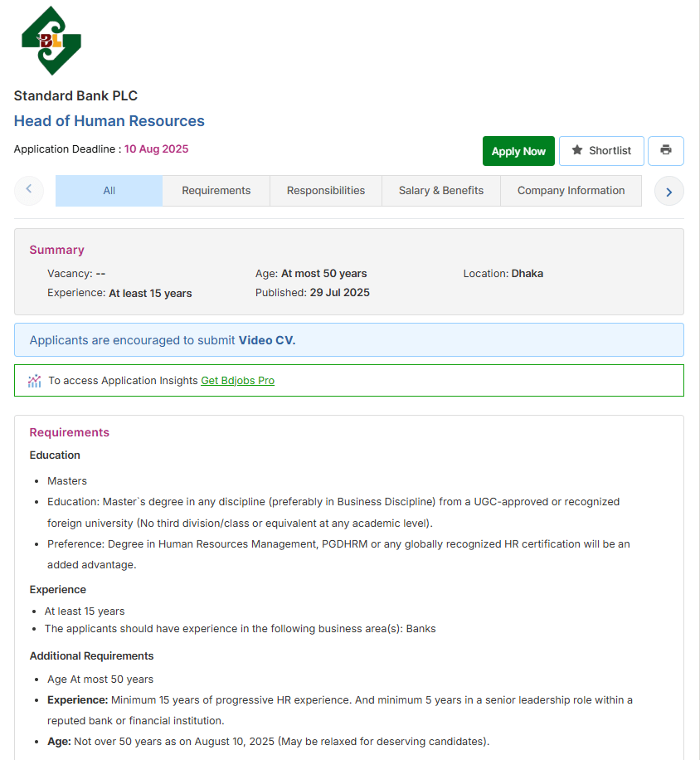Click the green Apply Now button
Viewport: 700px width, 760px height.
[518, 151]
